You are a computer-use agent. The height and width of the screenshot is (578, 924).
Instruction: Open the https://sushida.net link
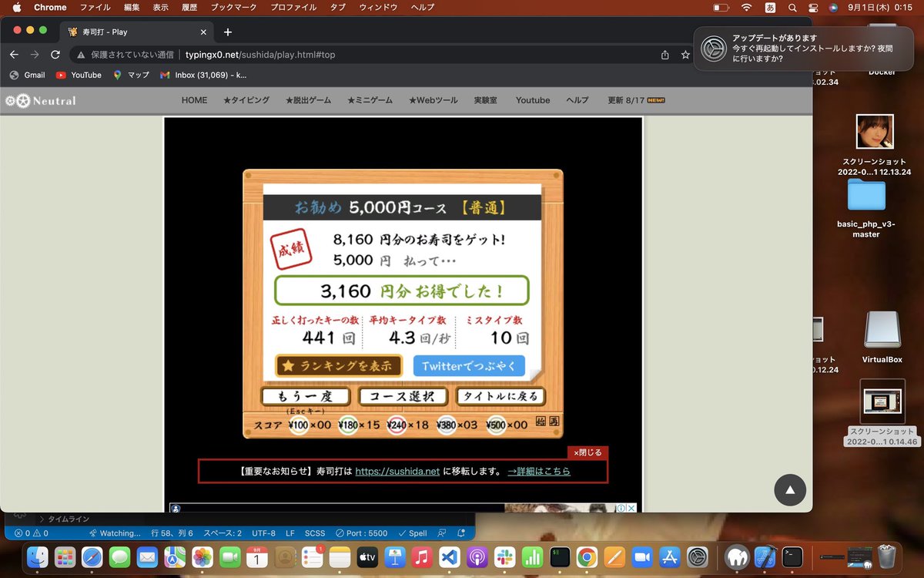pyautogui.click(x=397, y=471)
